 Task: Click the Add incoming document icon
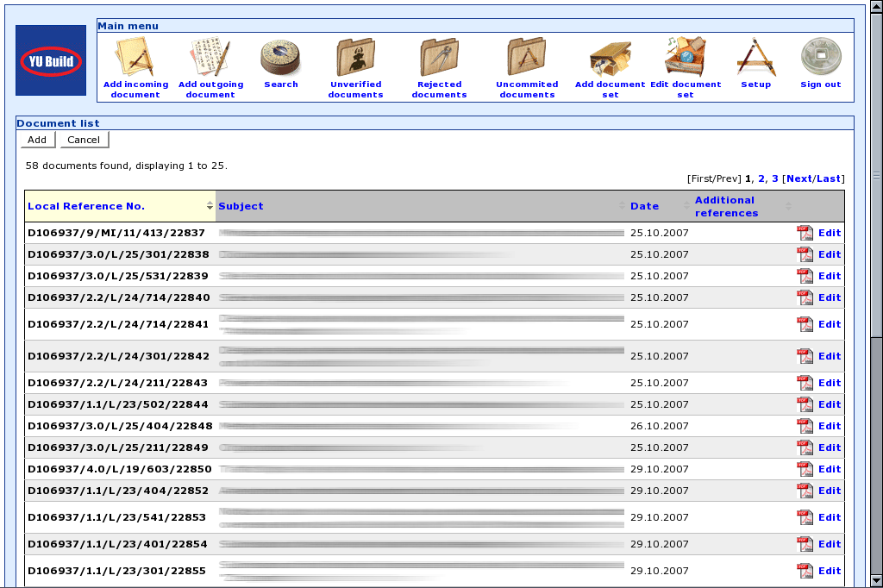pyautogui.click(x=135, y=58)
